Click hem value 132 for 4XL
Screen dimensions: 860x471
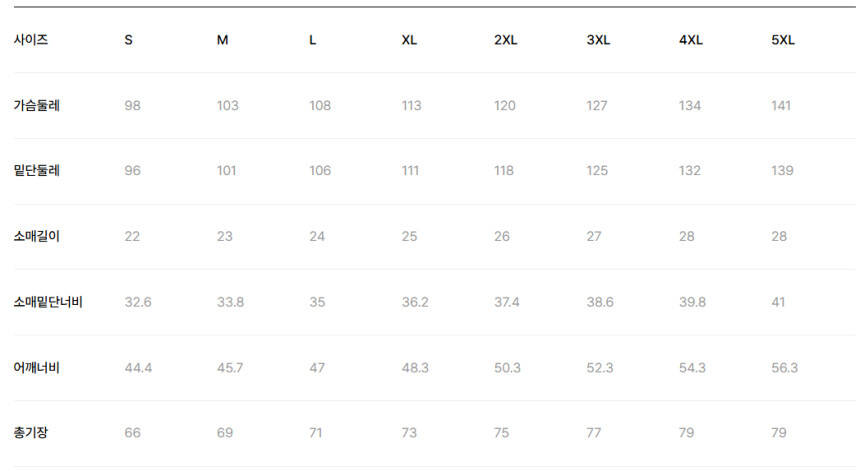(x=690, y=170)
